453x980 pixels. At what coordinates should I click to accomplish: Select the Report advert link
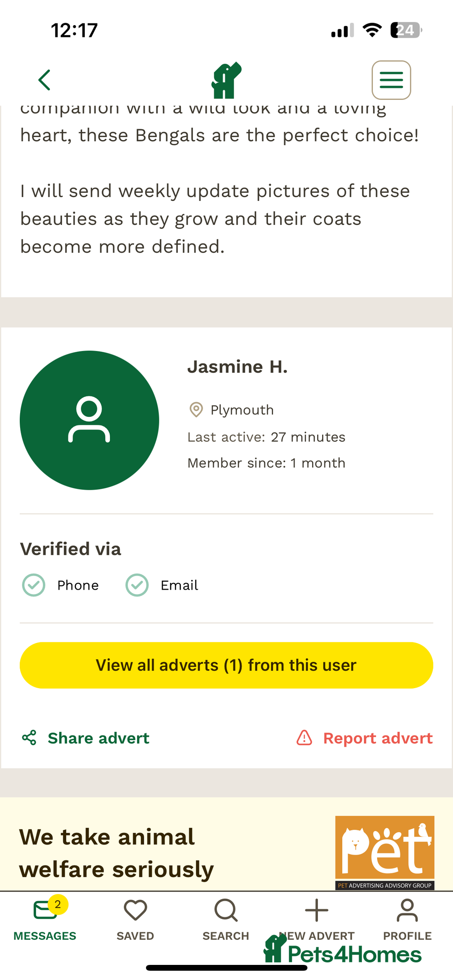click(x=378, y=738)
